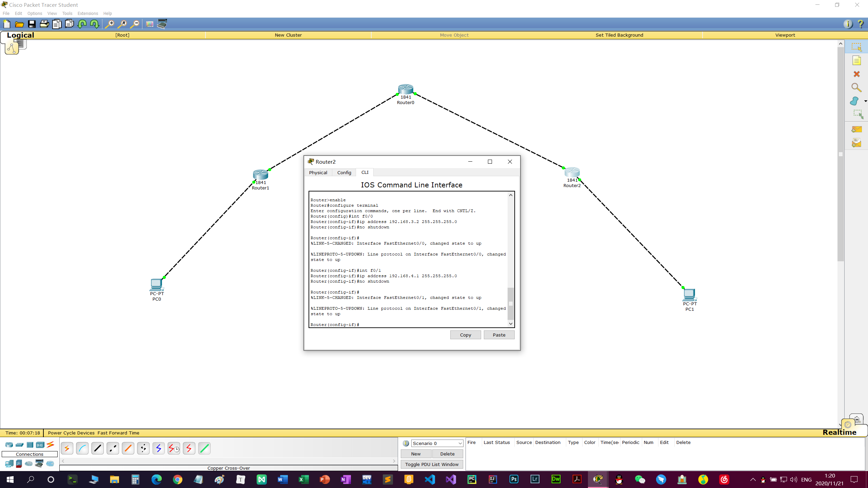The width and height of the screenshot is (868, 488).
Task: Click the Viewport button
Action: coord(785,35)
